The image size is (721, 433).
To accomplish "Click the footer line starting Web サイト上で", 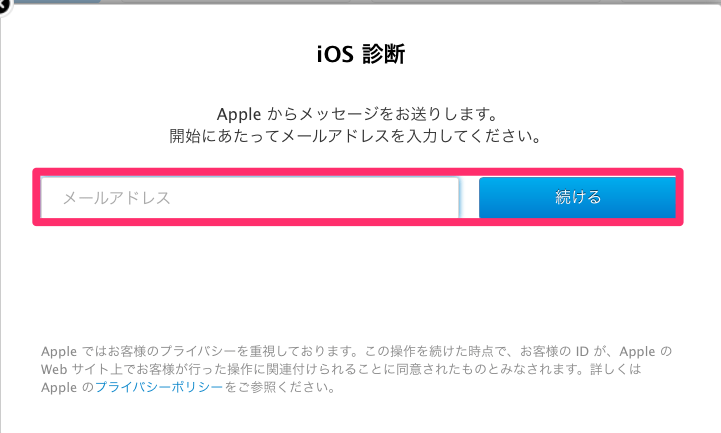I will pos(341,369).
